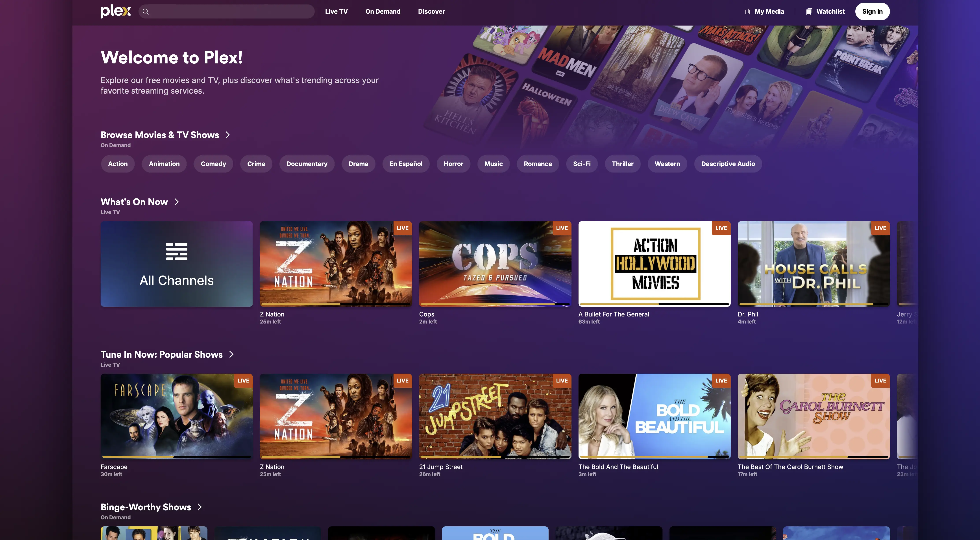Select the En Español genre chip
Image resolution: width=980 pixels, height=540 pixels.
(x=406, y=164)
